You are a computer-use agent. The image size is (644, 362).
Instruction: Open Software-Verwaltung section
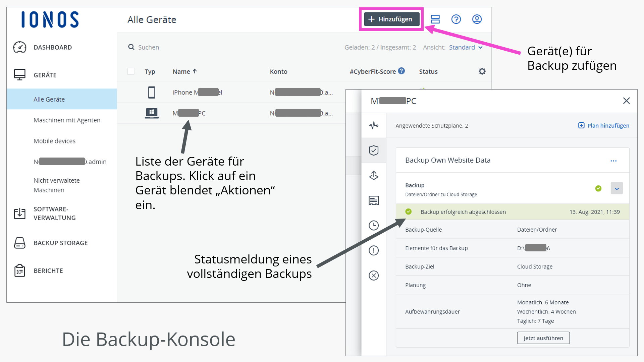(54, 214)
